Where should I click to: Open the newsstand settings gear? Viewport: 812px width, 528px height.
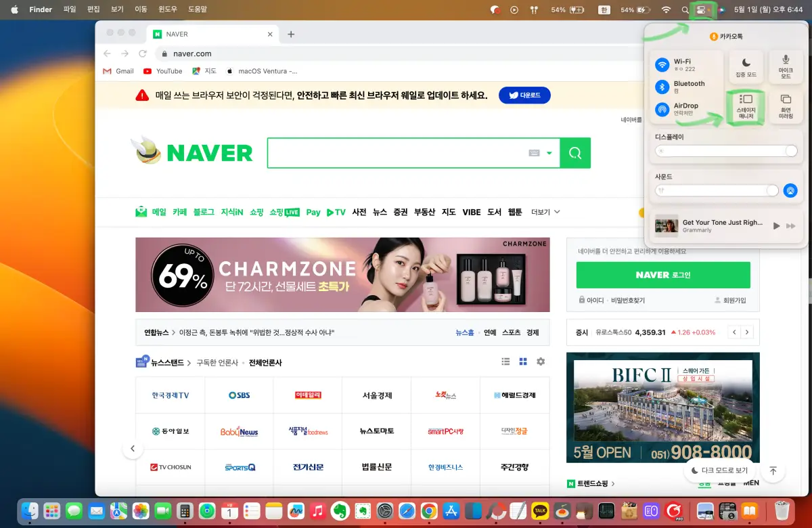tap(540, 362)
